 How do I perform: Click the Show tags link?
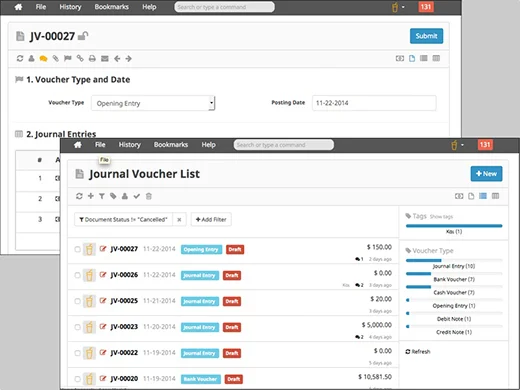[x=441, y=217]
